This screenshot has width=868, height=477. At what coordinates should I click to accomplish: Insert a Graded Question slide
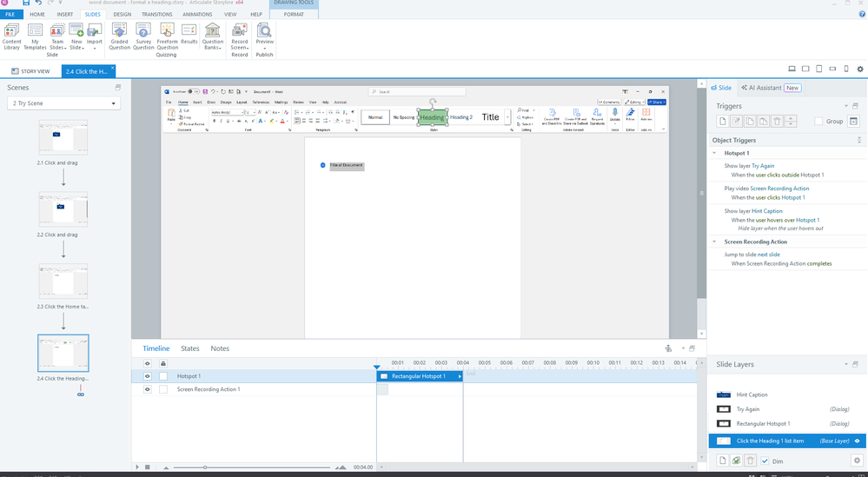pyautogui.click(x=119, y=36)
